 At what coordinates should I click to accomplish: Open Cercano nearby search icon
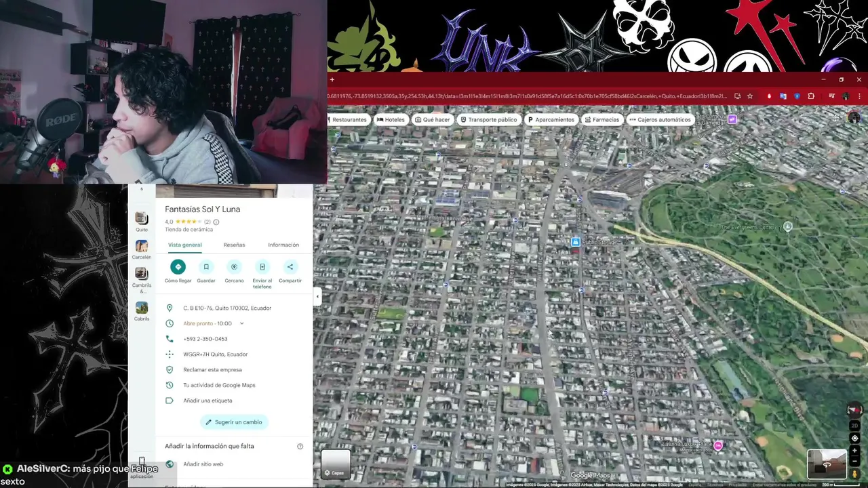click(x=234, y=266)
